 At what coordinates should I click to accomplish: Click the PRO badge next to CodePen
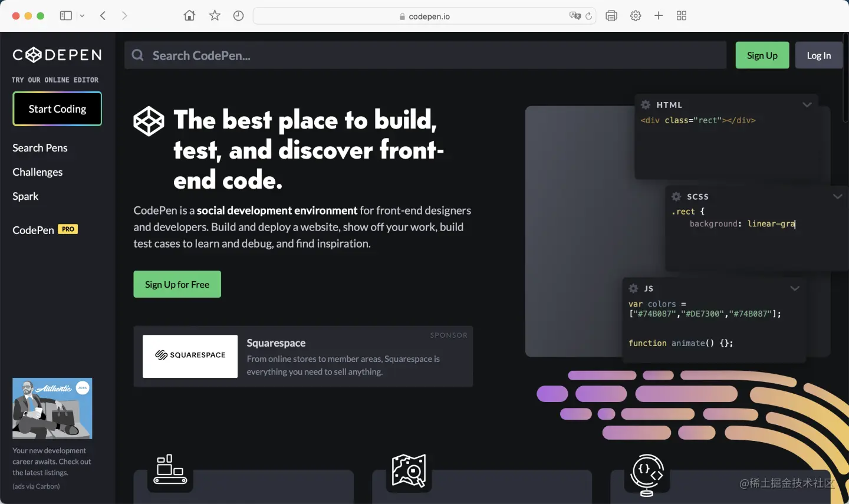point(68,229)
